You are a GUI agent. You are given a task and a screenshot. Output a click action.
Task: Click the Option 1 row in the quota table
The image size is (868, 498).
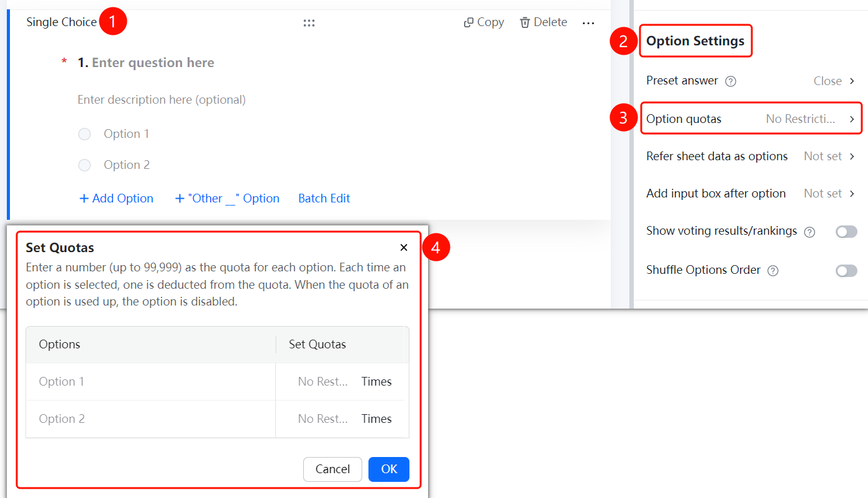point(217,382)
